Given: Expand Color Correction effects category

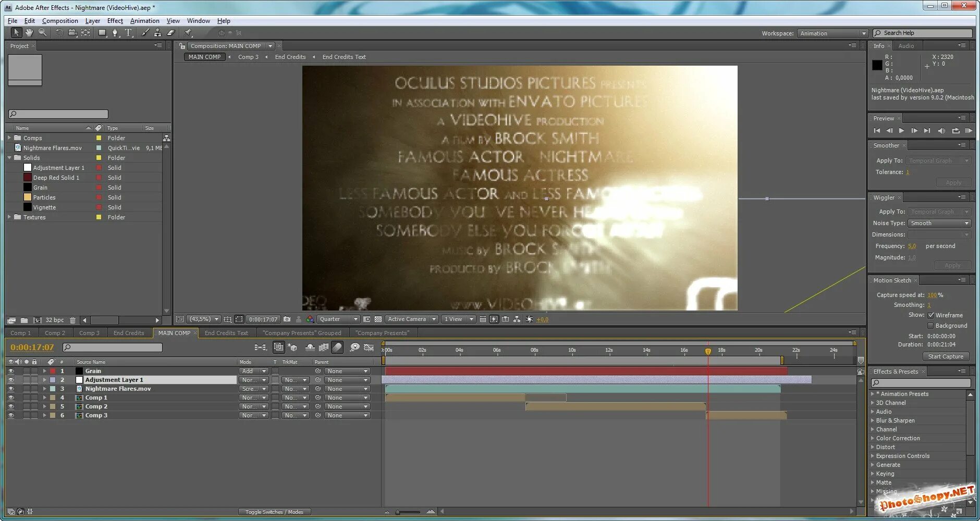Looking at the screenshot, I should [x=873, y=438].
